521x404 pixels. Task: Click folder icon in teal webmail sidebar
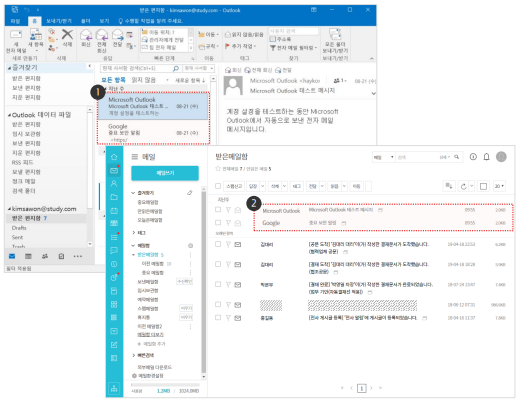coord(114,197)
